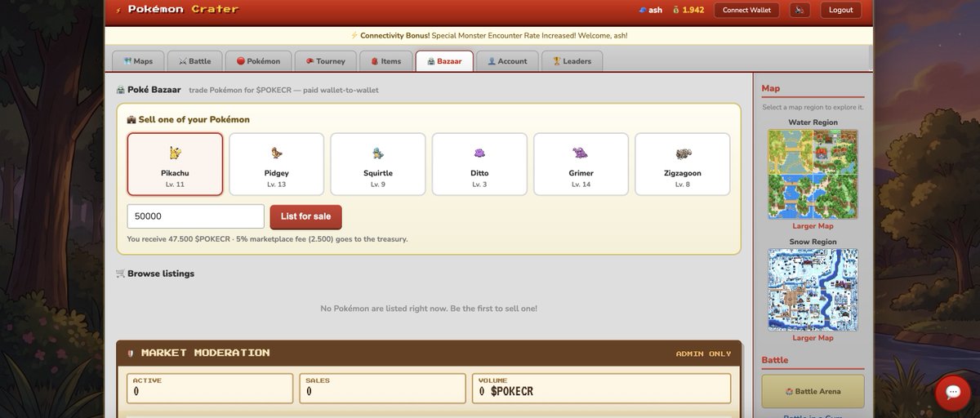This screenshot has width=980, height=418.
Task: Click the VOLUME 0 $POKECR stat box
Action: tap(601, 389)
